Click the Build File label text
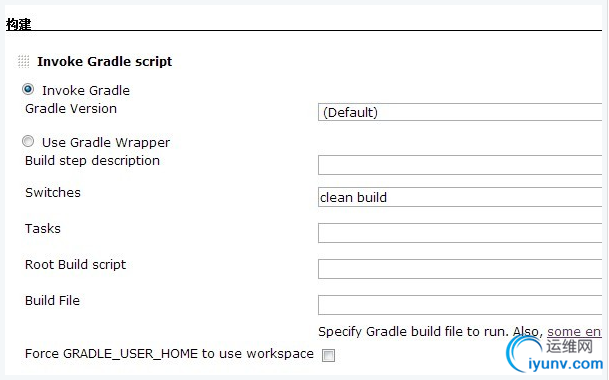Viewport: 609px width, 380px height. point(52,301)
